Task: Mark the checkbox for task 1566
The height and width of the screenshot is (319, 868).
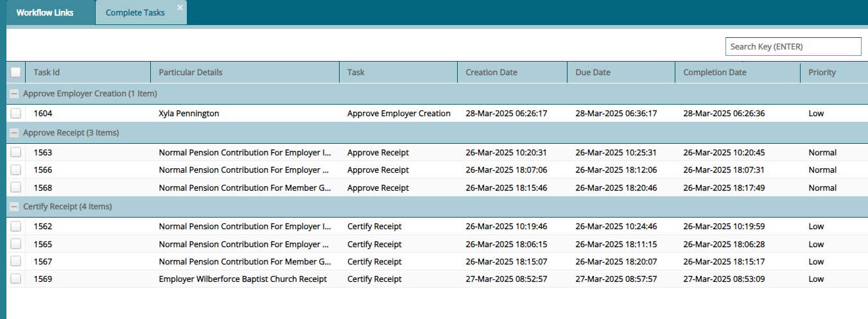Action: pyautogui.click(x=15, y=170)
